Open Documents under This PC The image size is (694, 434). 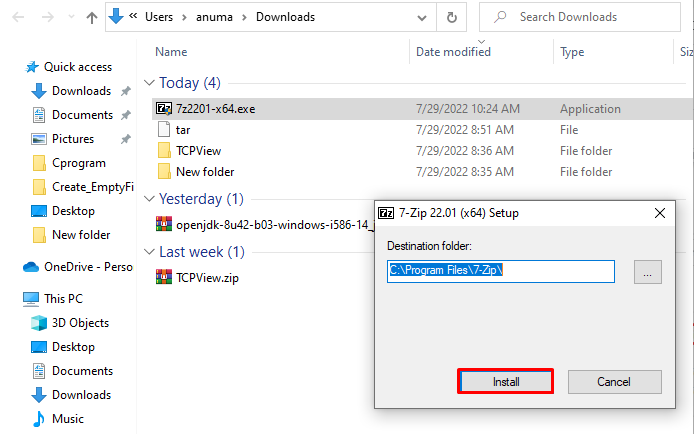(82, 371)
